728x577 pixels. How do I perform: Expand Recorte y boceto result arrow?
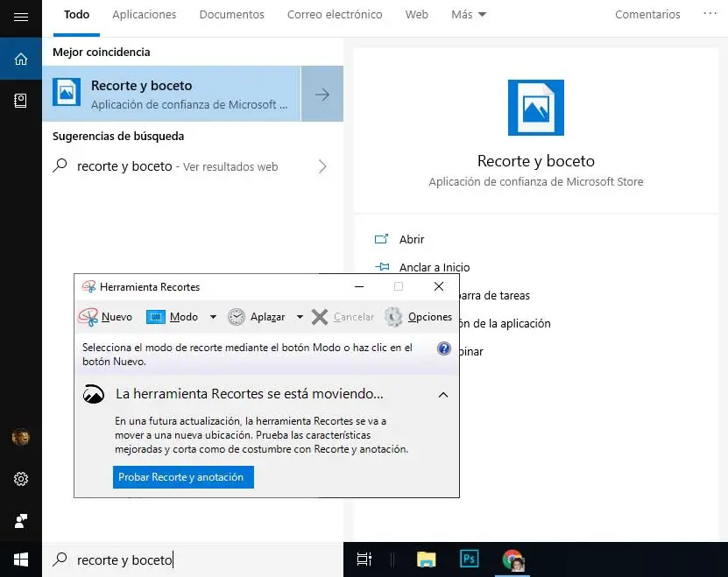[x=322, y=95]
